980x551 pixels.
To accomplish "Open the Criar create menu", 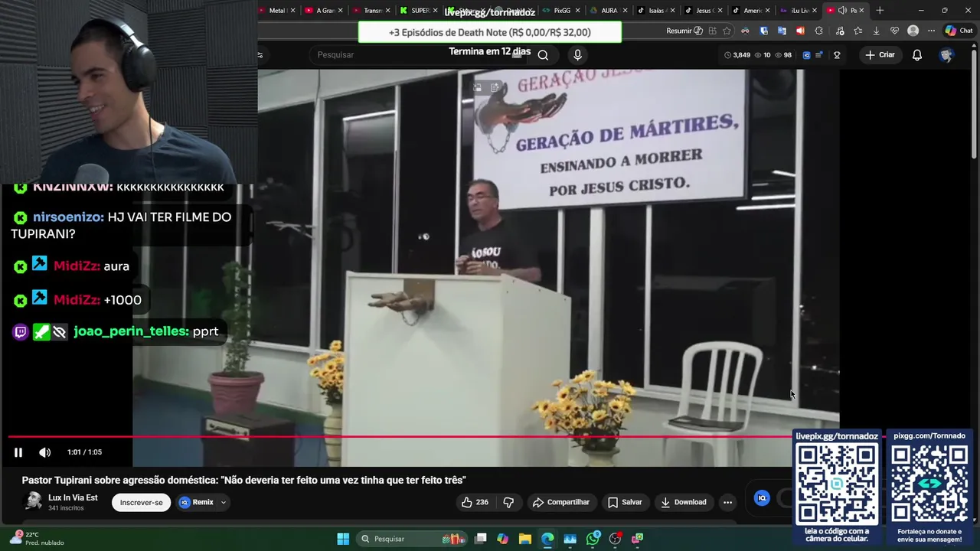I will [x=880, y=54].
